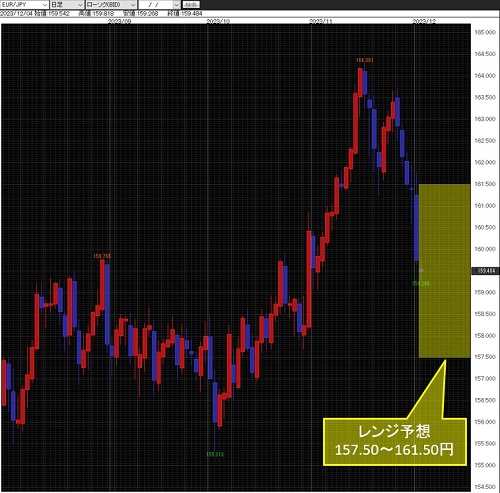500x493 pixels.
Task: Click the 2023/12 date axis label
Action: (424, 21)
